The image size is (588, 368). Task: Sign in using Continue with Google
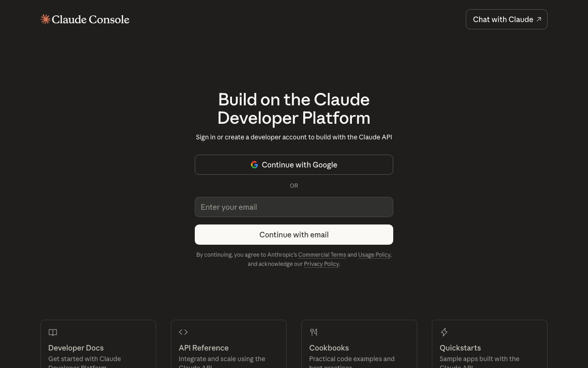tap(294, 165)
